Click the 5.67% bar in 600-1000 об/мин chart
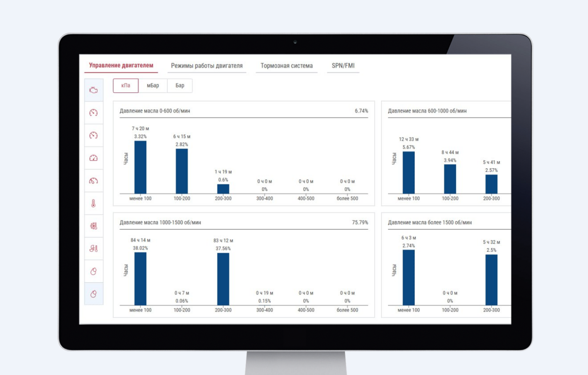Viewport: 588px width, 375px height. [408, 172]
